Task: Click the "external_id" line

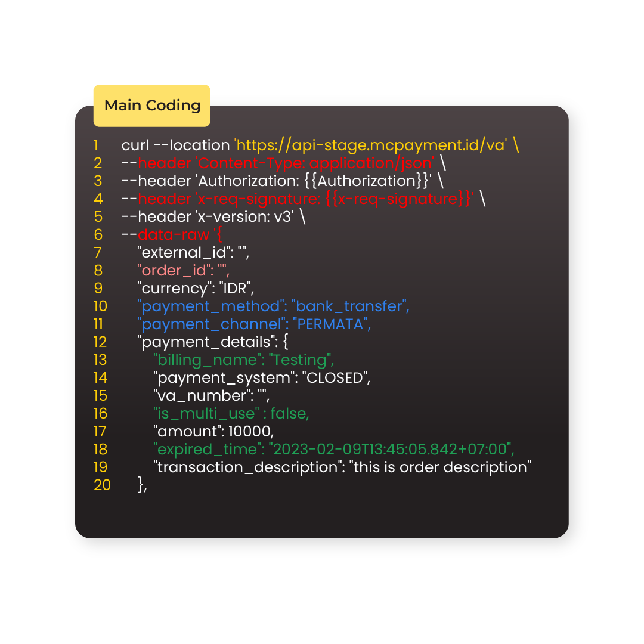Action: [193, 253]
